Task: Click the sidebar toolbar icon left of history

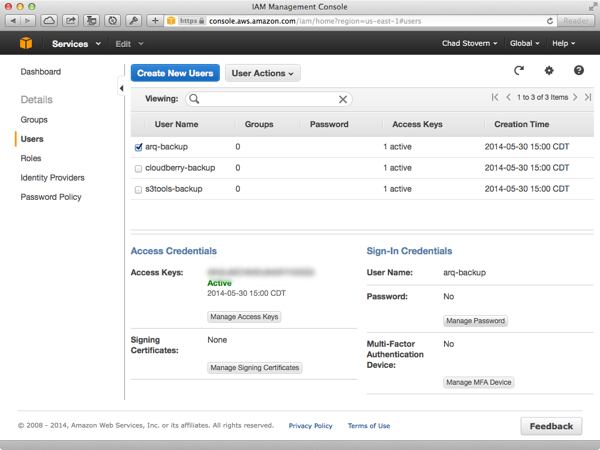Action: (91, 21)
